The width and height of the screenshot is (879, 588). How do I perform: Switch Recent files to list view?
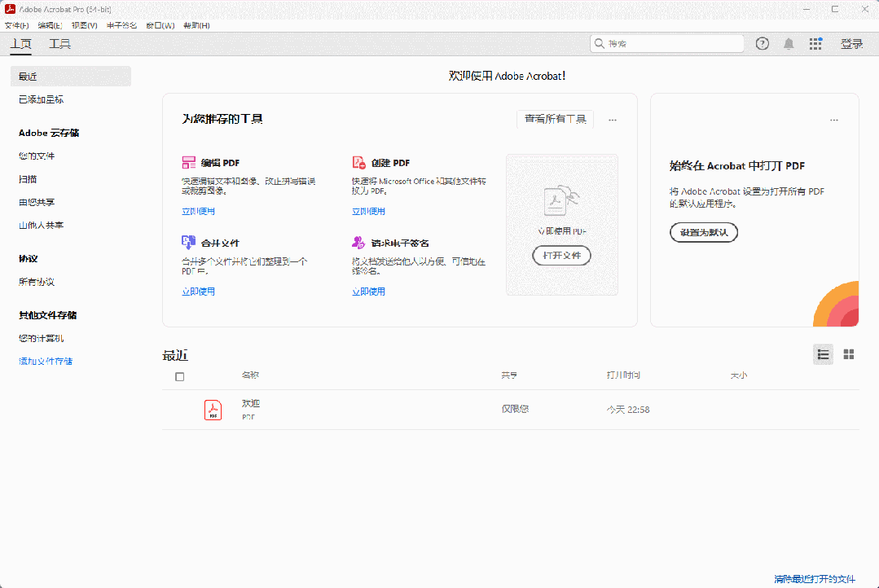[823, 354]
